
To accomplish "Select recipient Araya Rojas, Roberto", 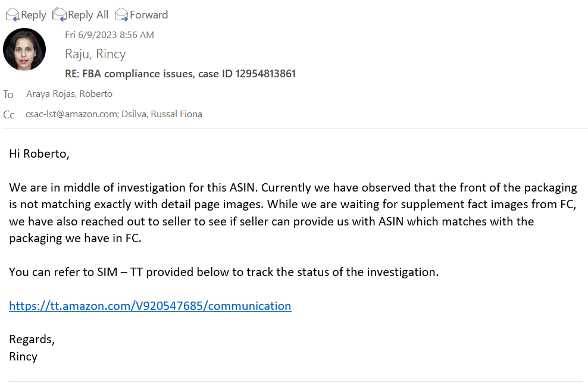I will 70,94.
